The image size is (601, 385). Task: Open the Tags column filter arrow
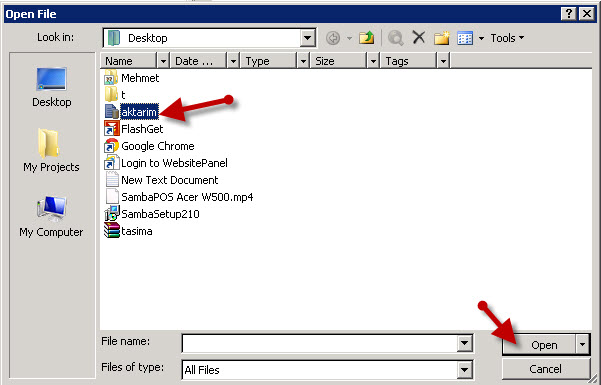coord(443,61)
